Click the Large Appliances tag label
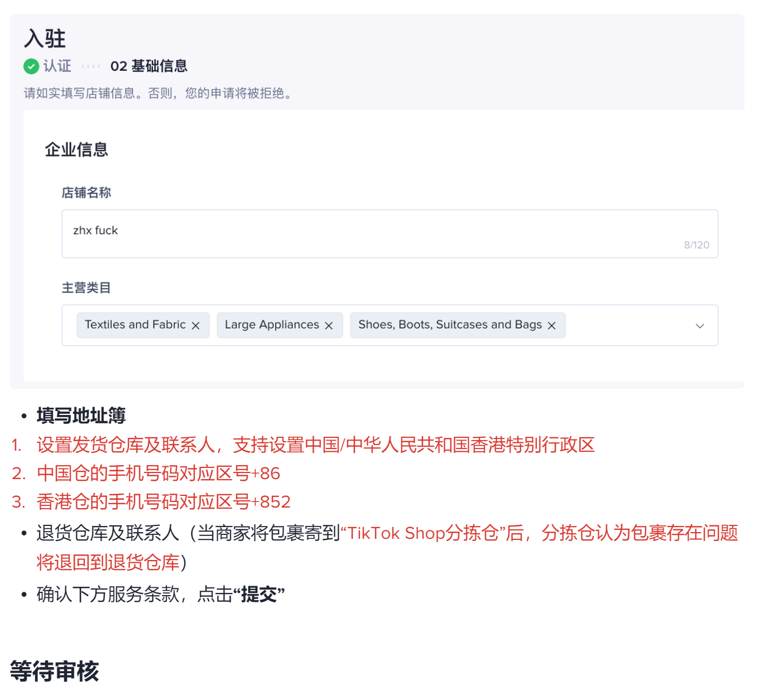Screen dimensions: 784x700 pos(272,325)
